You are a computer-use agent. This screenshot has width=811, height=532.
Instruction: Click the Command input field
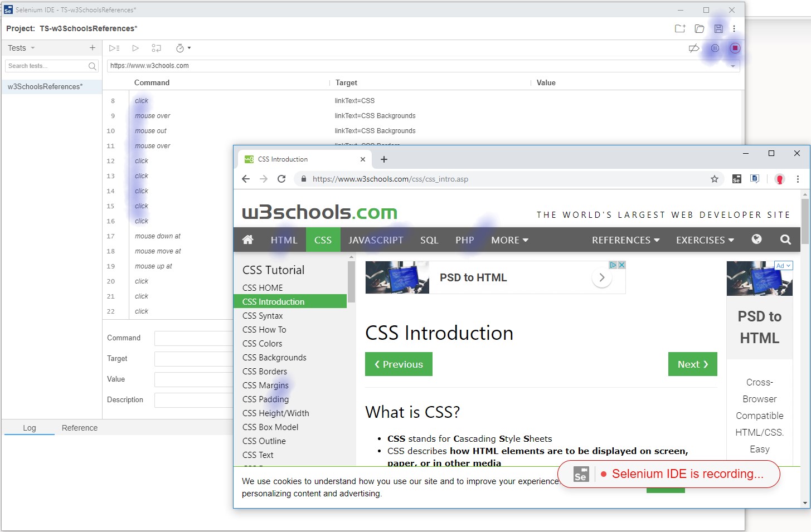[x=193, y=338]
